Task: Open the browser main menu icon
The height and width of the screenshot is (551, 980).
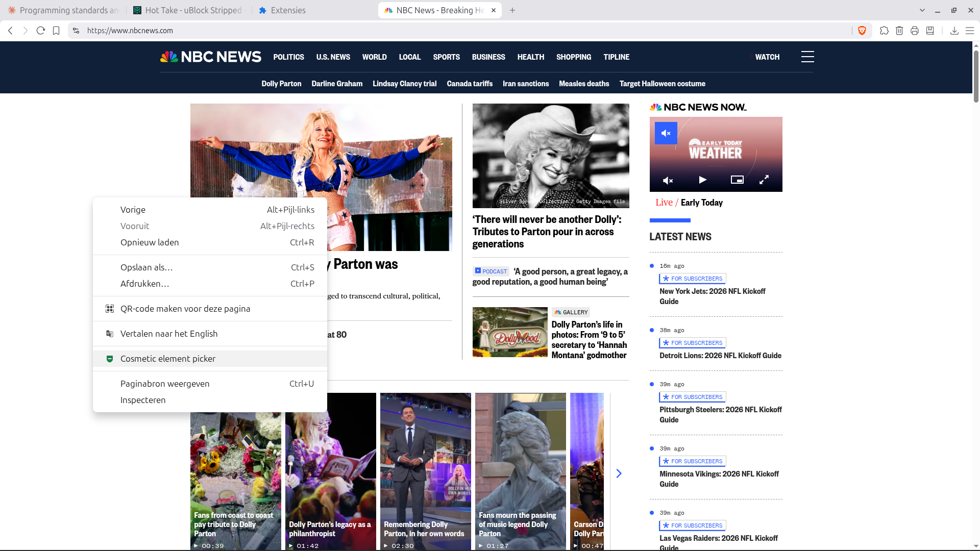Action: [970, 31]
